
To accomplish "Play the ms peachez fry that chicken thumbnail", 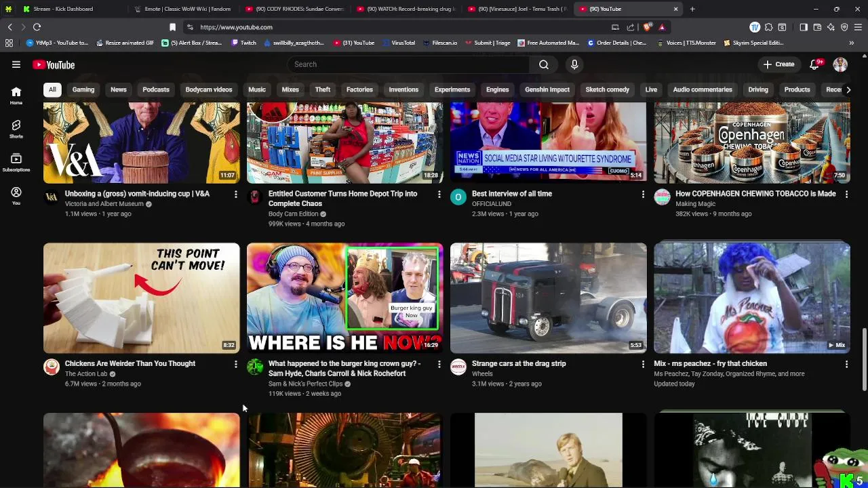I will pyautogui.click(x=751, y=298).
